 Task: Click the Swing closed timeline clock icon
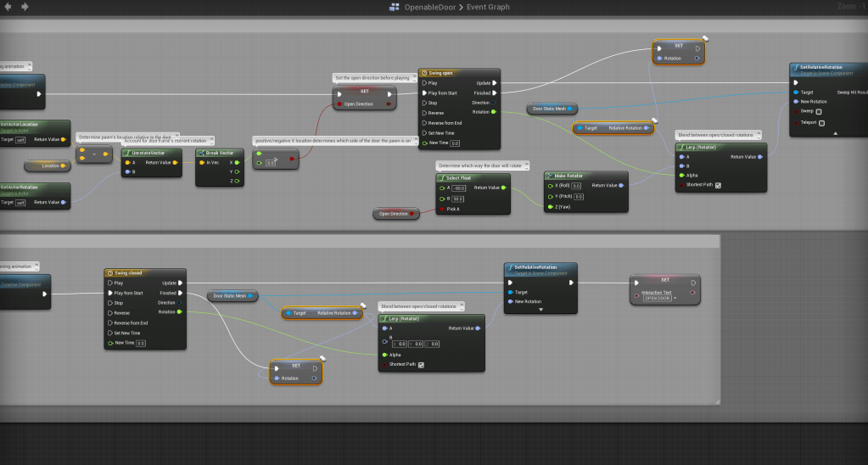(x=109, y=273)
